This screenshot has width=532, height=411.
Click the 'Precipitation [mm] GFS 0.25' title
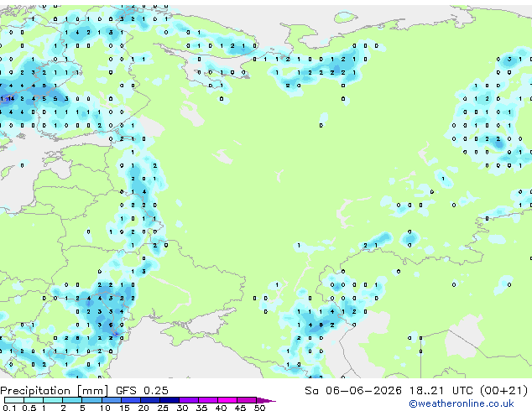pyautogui.click(x=84, y=391)
